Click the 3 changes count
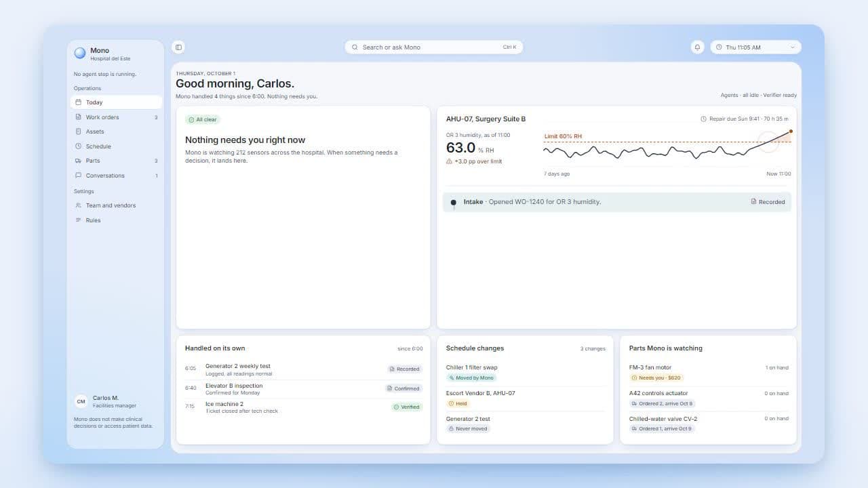Screen dimensions: 868x488 (593, 349)
